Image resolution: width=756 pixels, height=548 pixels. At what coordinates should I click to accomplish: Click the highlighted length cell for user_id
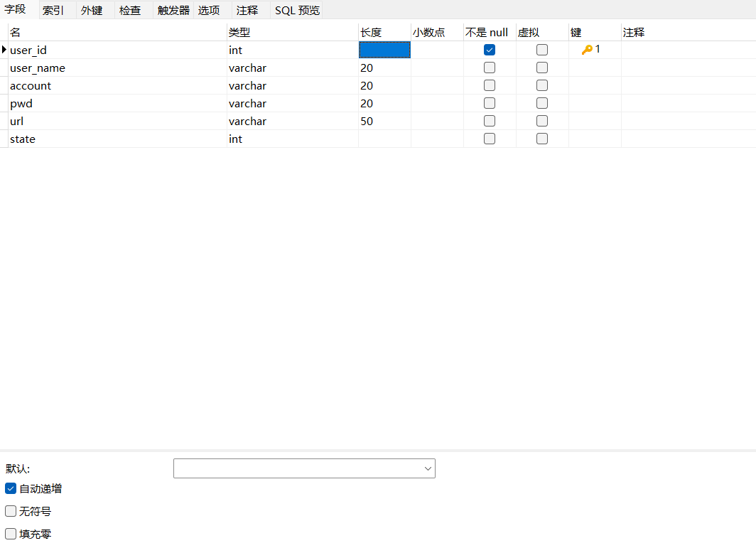(x=384, y=50)
